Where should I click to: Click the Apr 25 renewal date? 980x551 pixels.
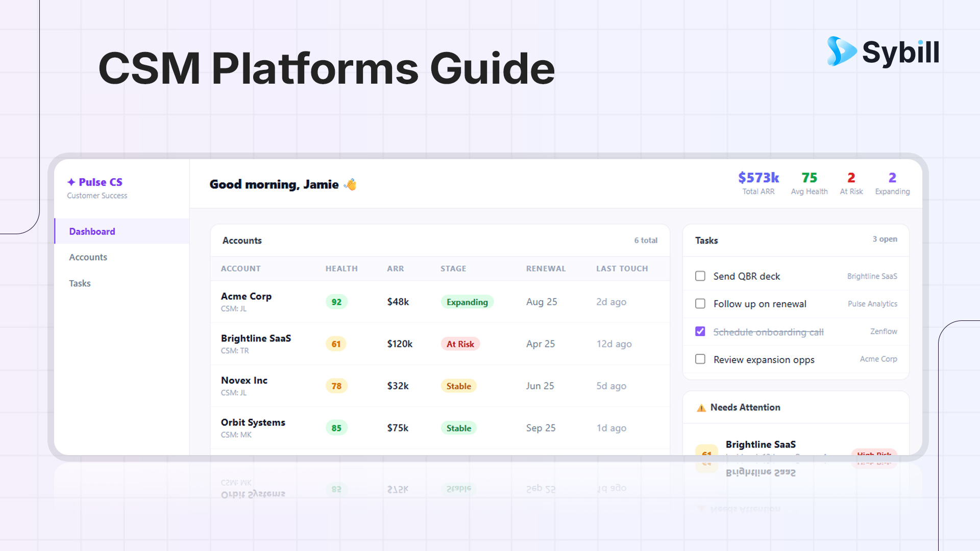pos(541,344)
